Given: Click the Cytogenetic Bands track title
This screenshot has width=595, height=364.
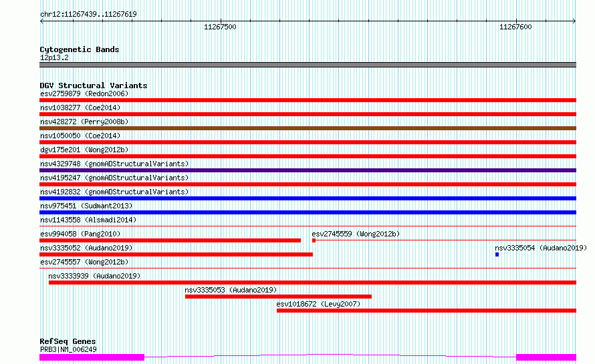Looking at the screenshot, I should point(80,49).
